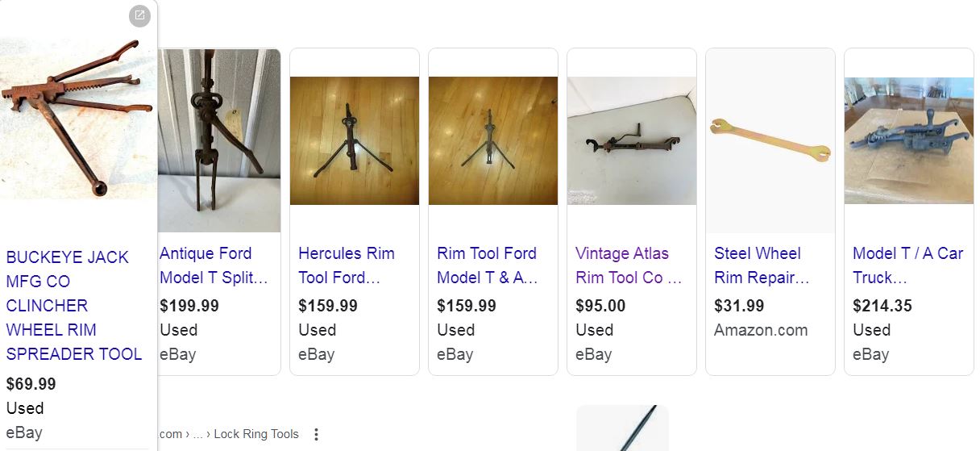Click the Antique Ford Model T Split image
This screenshot has height=451, width=980.
click(219, 140)
